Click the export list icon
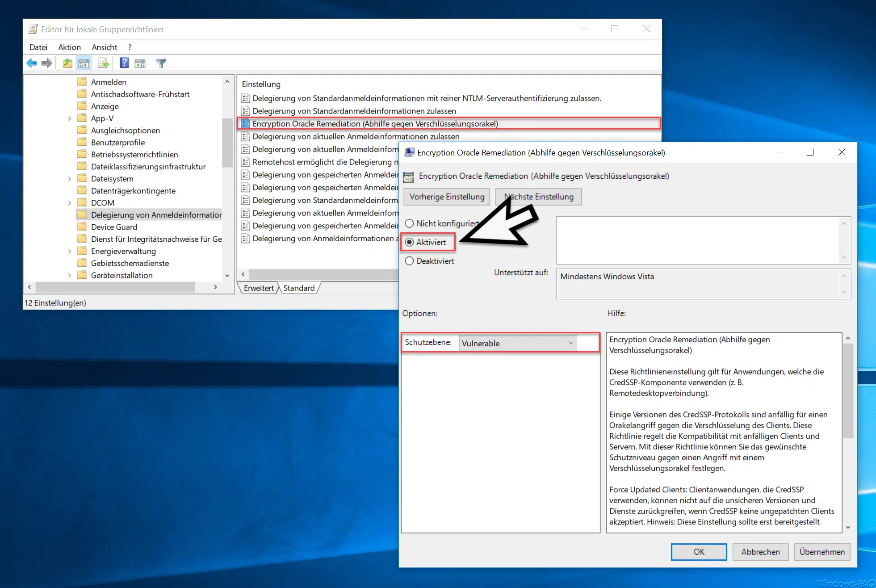Viewport: 876px width, 588px height. pyautogui.click(x=103, y=63)
